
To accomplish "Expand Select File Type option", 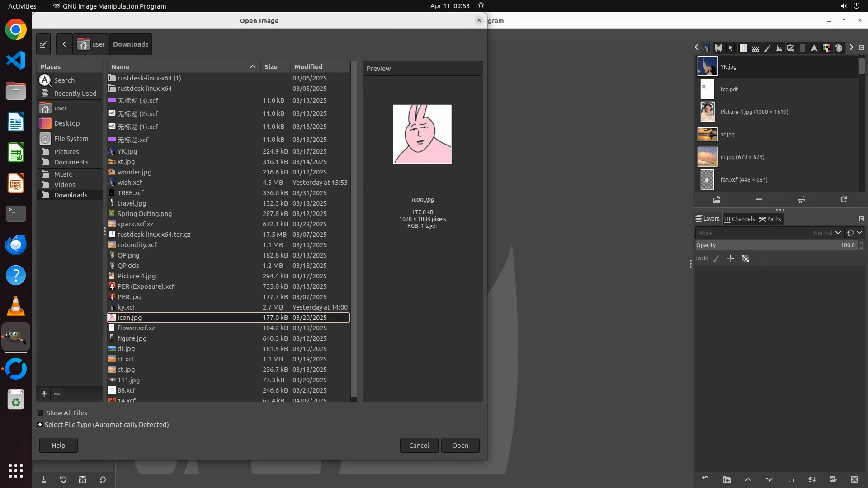I will pos(40,425).
